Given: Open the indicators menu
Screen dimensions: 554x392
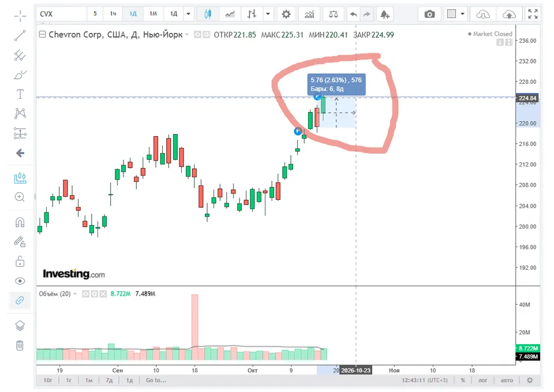Looking at the screenshot, I should 309,14.
